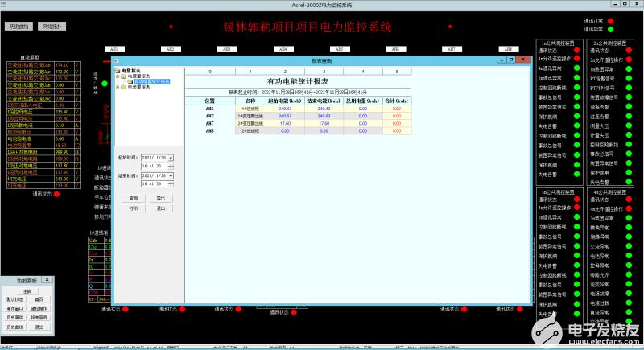The width and height of the screenshot is (644, 350).
Task: Click the 装置故障信号 green lamp
Action: (x=629, y=97)
